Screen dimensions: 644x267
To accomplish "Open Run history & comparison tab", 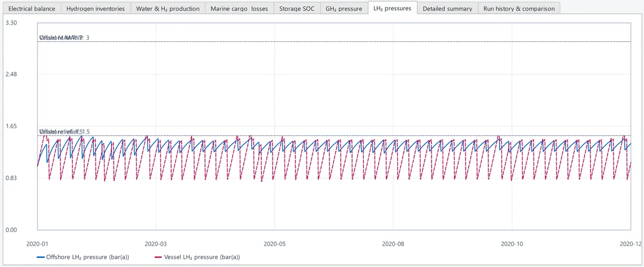I will 519,9.
